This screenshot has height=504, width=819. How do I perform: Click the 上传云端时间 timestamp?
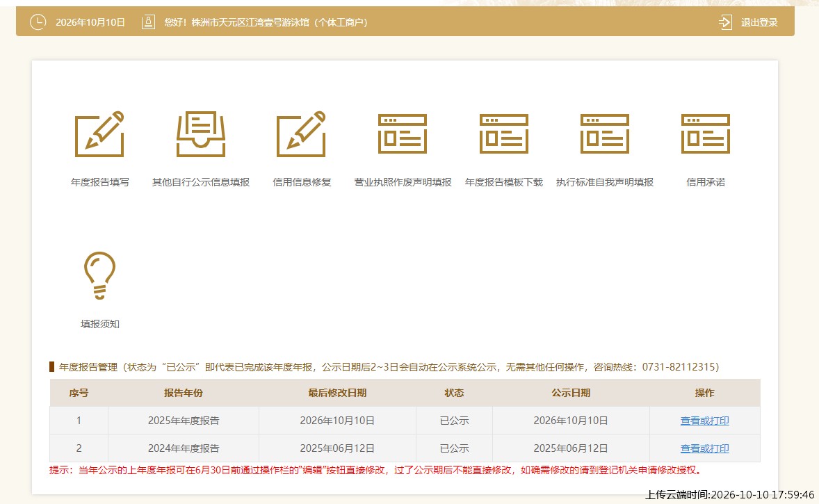click(730, 494)
